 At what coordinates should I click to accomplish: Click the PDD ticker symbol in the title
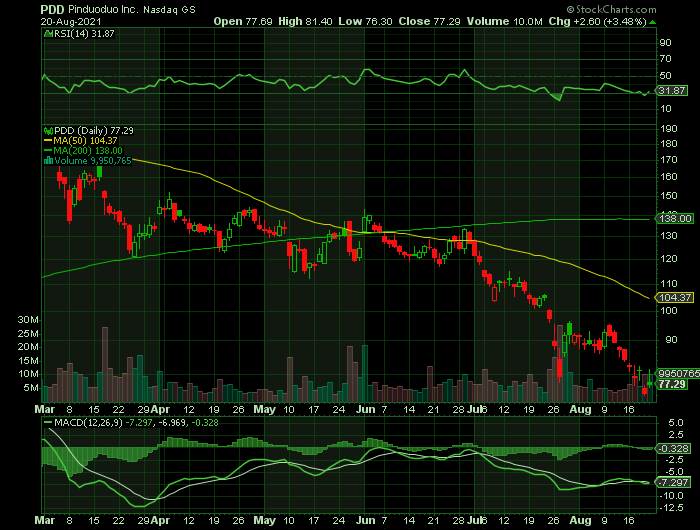(52, 9)
